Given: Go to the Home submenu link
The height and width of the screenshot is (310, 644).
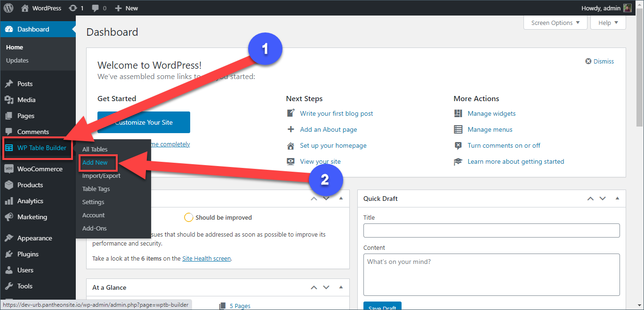Looking at the screenshot, I should click(x=15, y=47).
